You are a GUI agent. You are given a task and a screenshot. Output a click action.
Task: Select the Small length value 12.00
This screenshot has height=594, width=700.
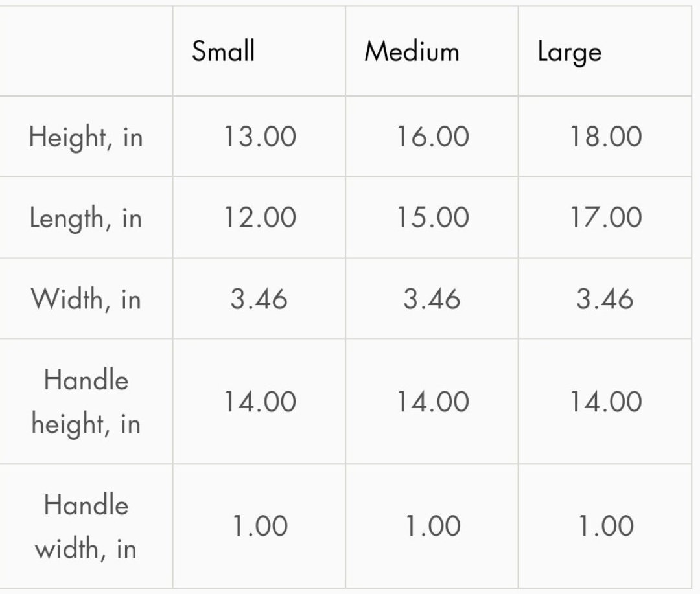coord(260,218)
